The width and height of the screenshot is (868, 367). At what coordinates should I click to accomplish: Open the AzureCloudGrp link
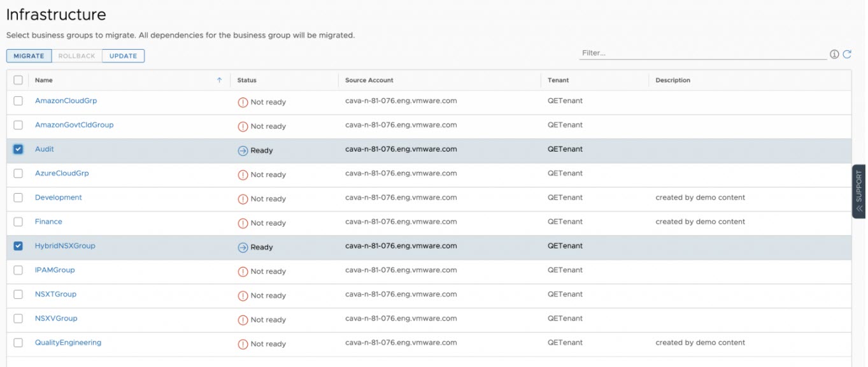62,173
